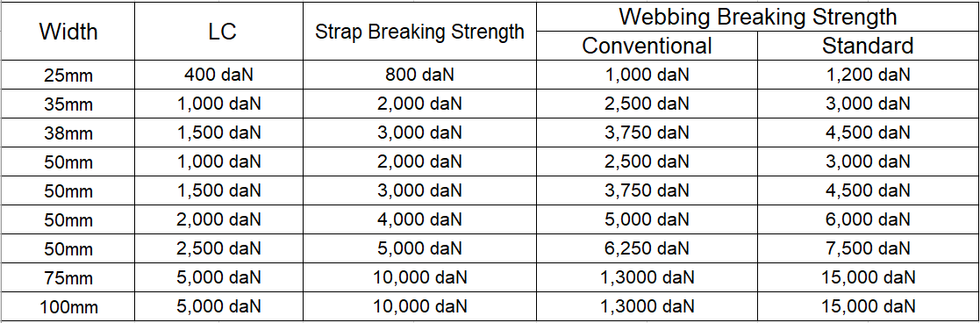Select the 1,200 daN Standard cell
Image resolution: width=980 pixels, height=323 pixels.
point(868,75)
